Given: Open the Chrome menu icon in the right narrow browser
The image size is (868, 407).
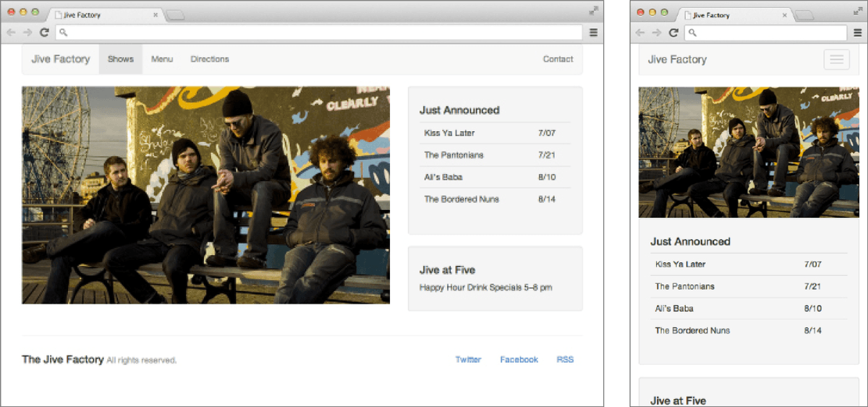Looking at the screenshot, I should [x=858, y=32].
